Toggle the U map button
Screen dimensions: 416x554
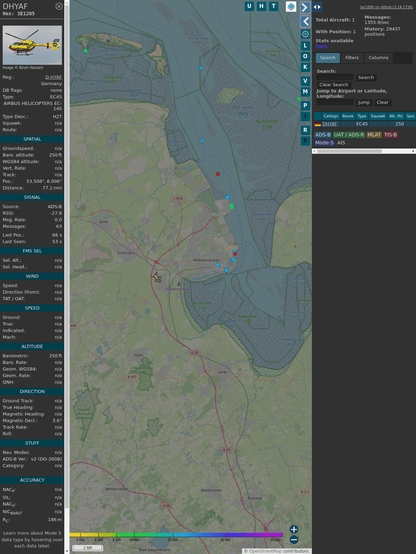tap(249, 6)
